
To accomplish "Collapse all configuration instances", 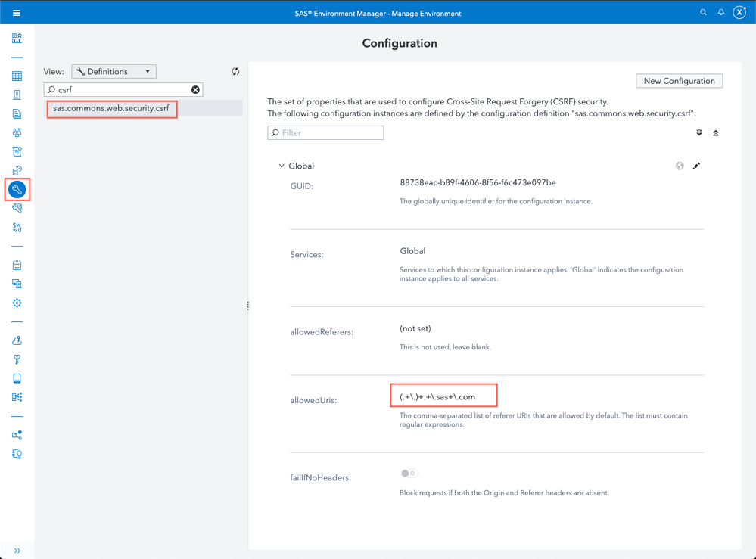I will pyautogui.click(x=716, y=133).
